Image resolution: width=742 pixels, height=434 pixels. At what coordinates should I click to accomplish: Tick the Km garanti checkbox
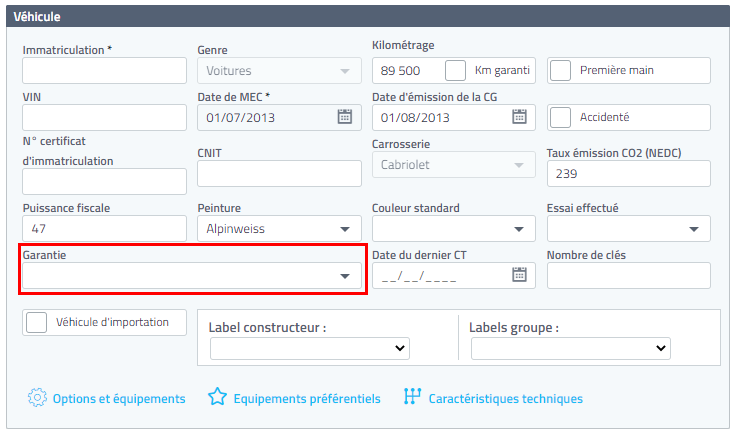(x=455, y=71)
